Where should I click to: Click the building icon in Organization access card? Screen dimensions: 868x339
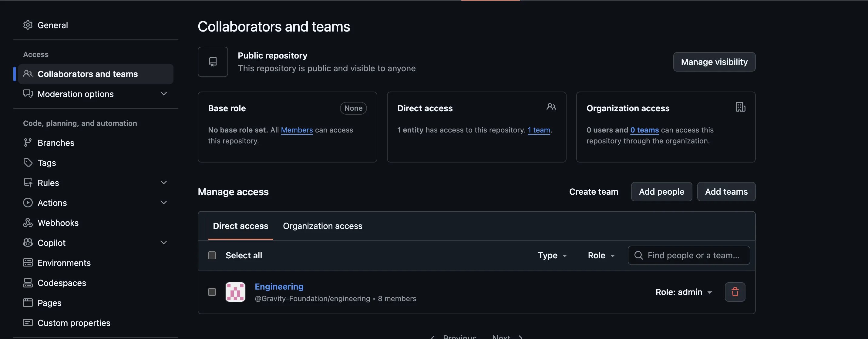click(x=740, y=107)
